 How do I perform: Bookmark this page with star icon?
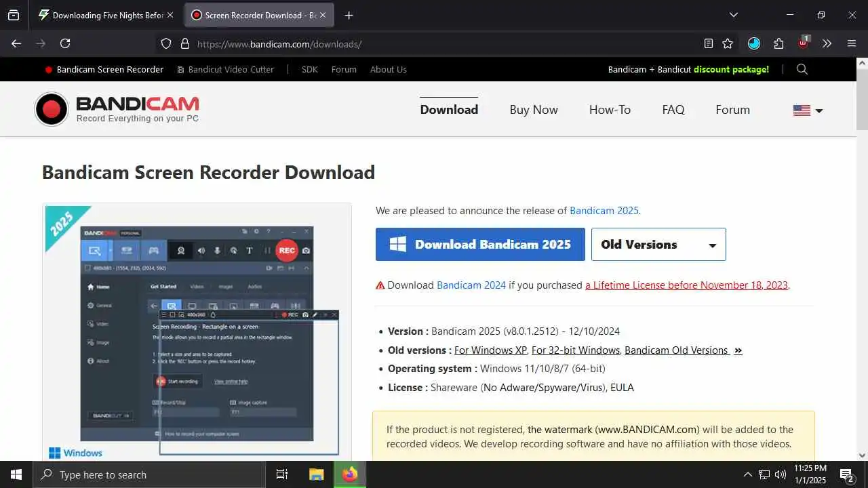(x=728, y=43)
